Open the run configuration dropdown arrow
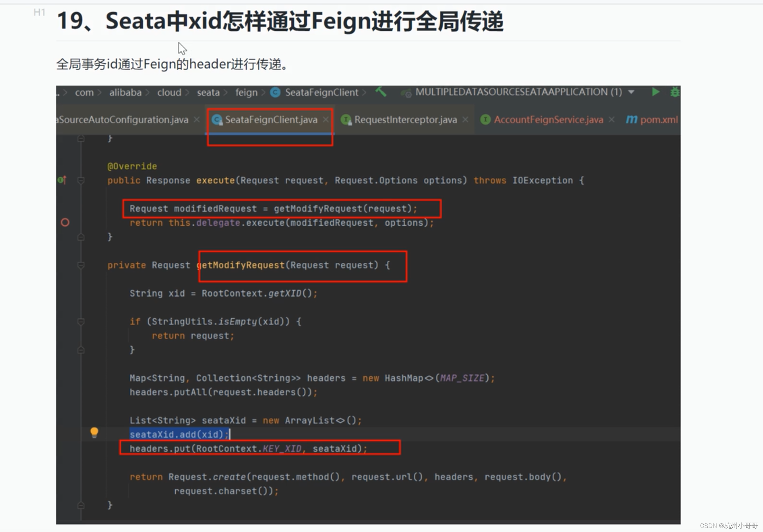The height and width of the screenshot is (532, 763). pos(631,92)
